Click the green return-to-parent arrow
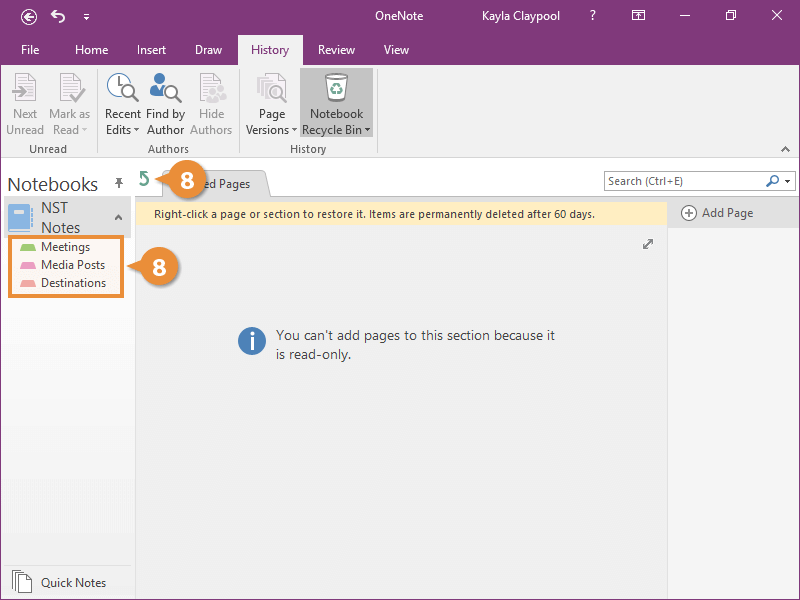This screenshot has width=800, height=600. 144,179
